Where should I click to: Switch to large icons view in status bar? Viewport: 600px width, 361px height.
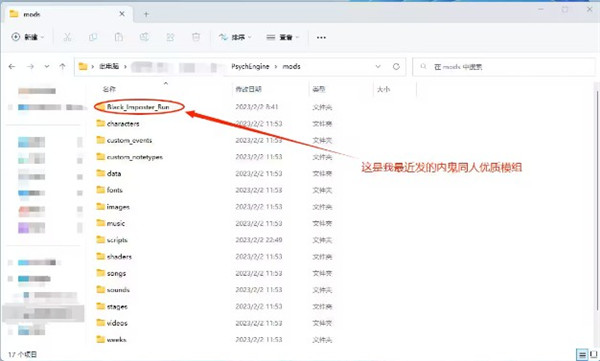(594, 355)
